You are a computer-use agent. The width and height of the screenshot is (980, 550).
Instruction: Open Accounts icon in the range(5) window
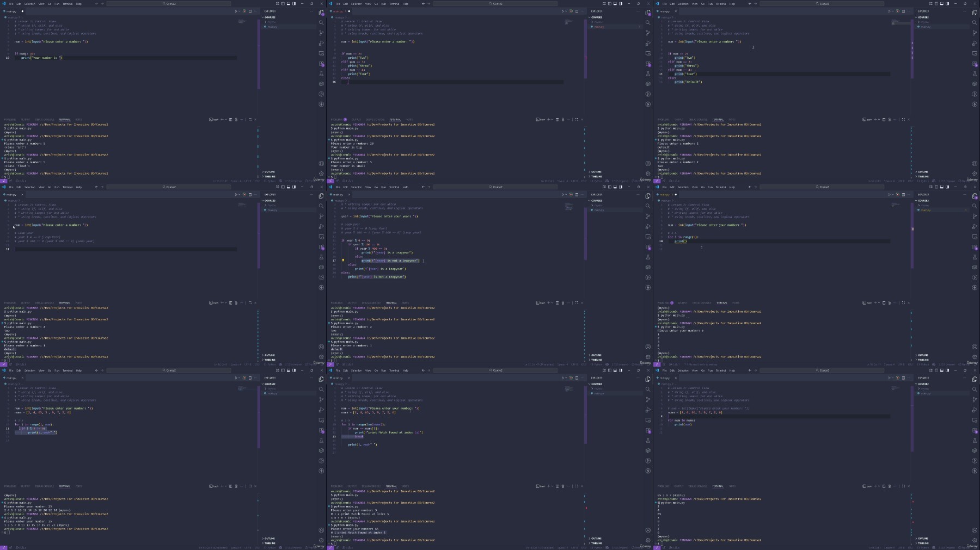pyautogui.click(x=975, y=347)
